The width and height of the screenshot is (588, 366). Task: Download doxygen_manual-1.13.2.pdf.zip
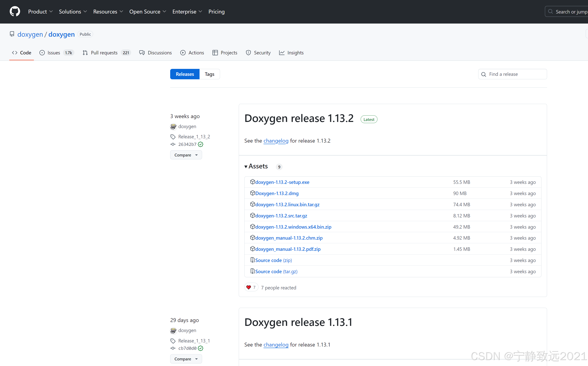click(x=288, y=249)
